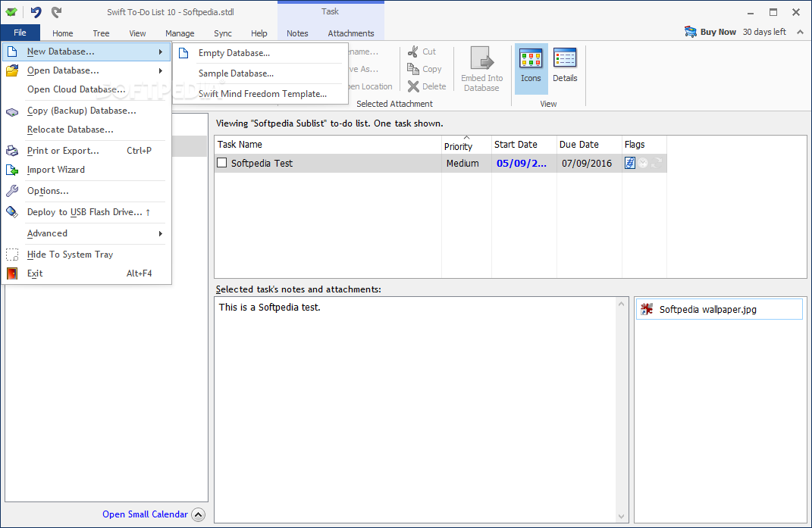Click the Copy attachment icon
This screenshot has height=528, width=812.
click(x=412, y=69)
